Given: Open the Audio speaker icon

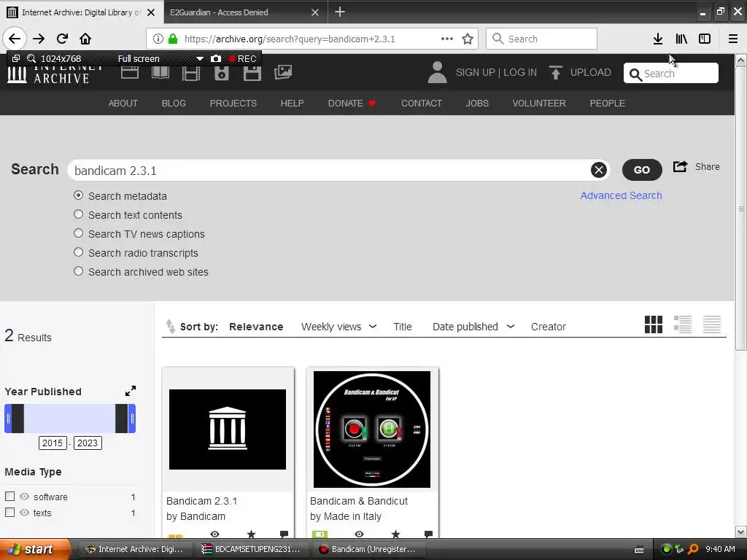Looking at the screenshot, I should click(x=222, y=73).
